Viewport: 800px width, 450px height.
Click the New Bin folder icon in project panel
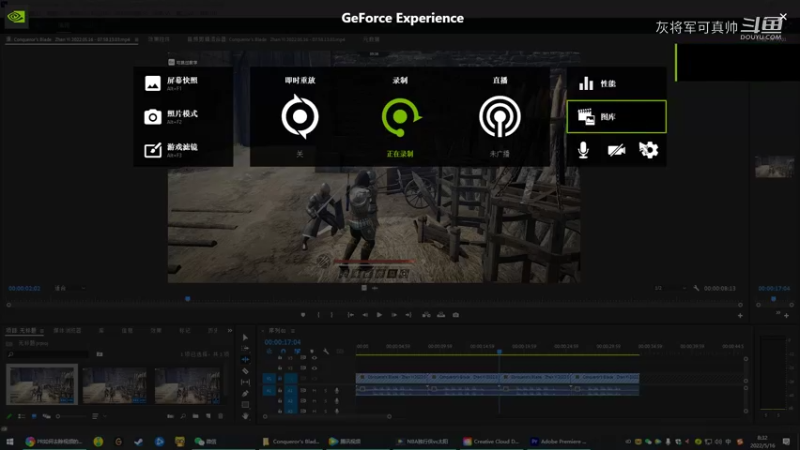click(x=195, y=416)
